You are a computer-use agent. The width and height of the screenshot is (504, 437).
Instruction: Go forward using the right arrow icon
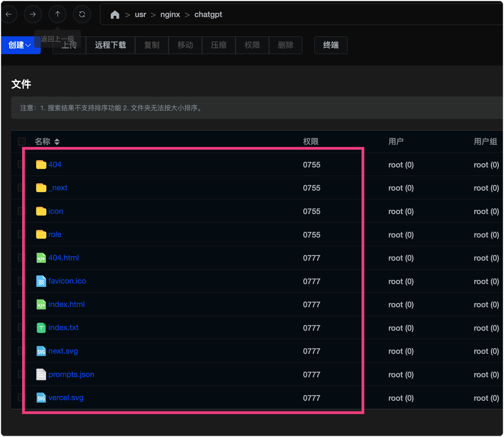[33, 14]
